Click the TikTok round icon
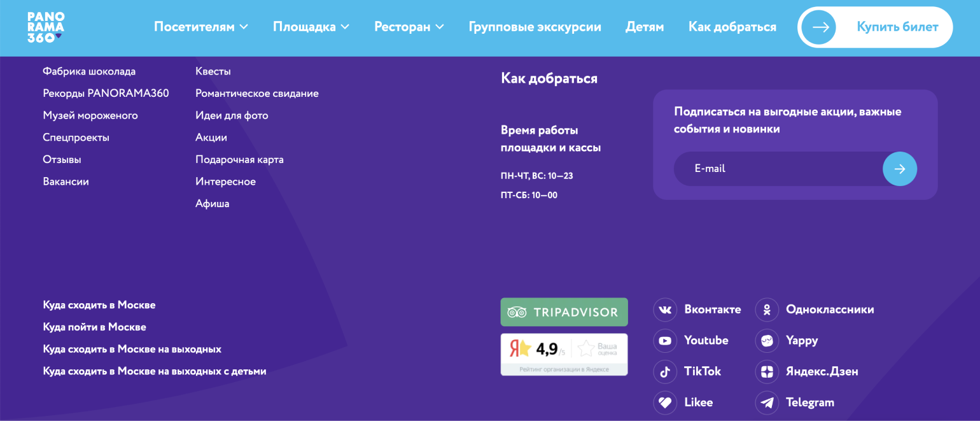Screen dimensions: 980x421 click(665, 371)
